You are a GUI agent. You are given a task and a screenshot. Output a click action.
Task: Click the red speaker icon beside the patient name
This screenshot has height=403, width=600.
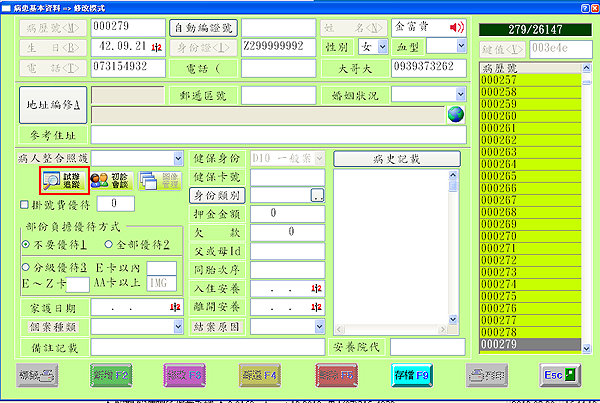coord(458,25)
